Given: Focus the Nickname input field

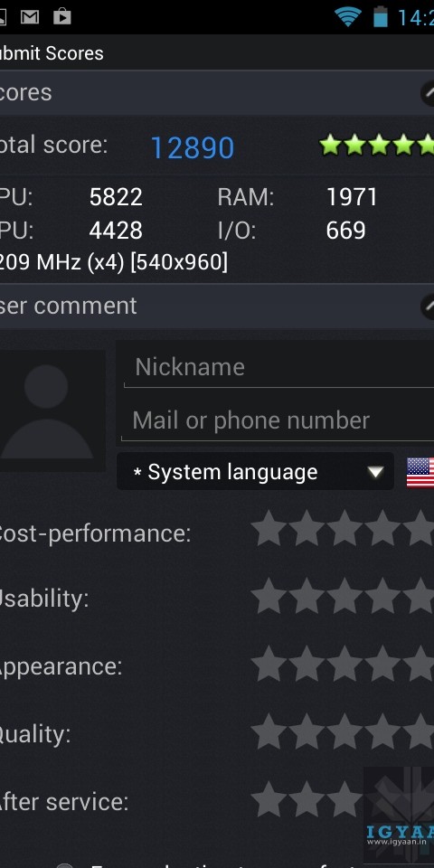Looking at the screenshot, I should (x=279, y=367).
